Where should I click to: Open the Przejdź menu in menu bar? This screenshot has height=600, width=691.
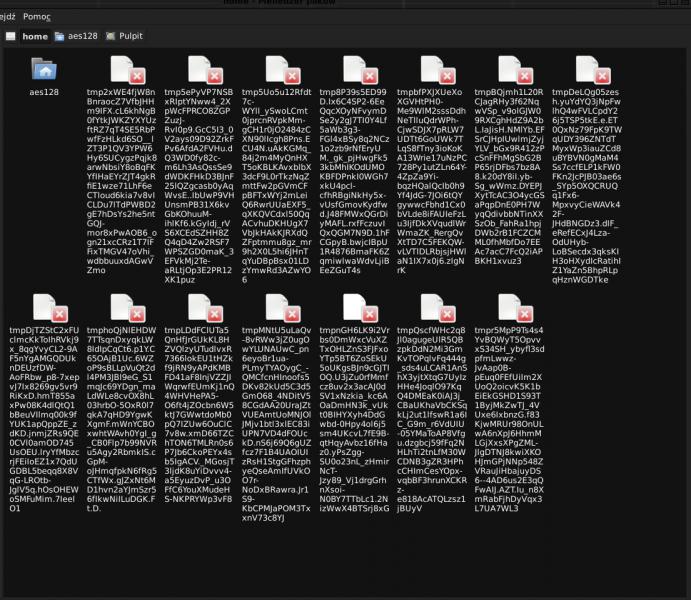5,17
